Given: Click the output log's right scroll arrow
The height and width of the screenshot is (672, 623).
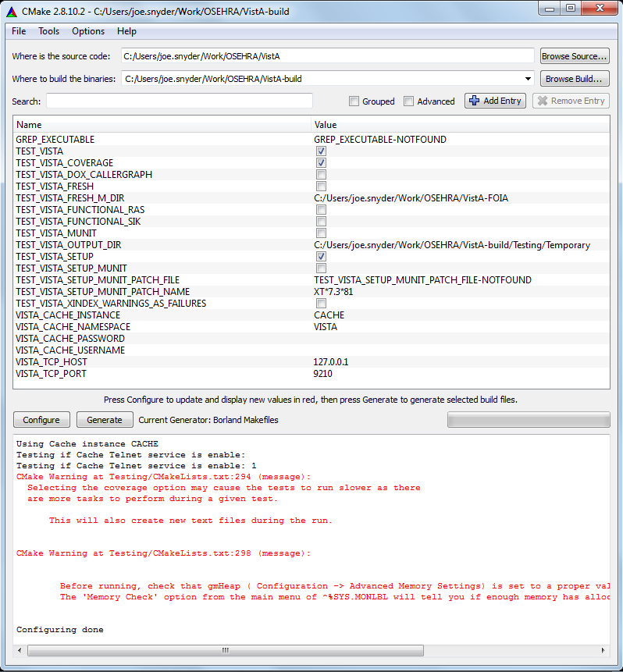Looking at the screenshot, I should pos(602,650).
